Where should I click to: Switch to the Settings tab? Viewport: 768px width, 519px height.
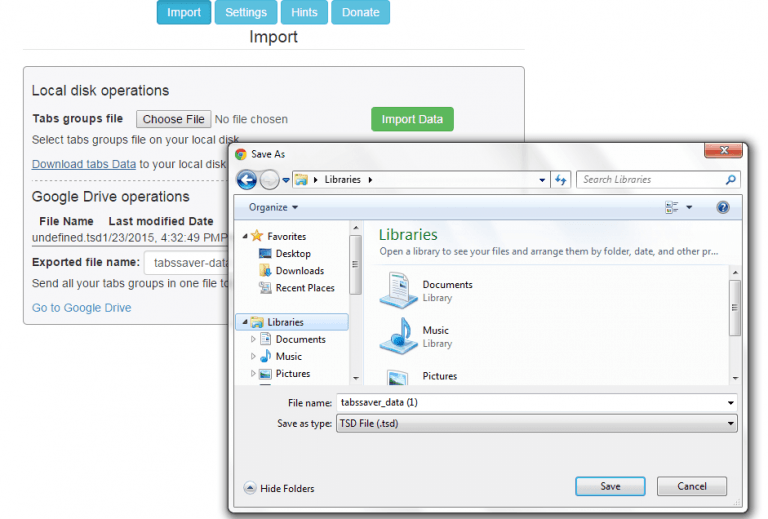(246, 12)
